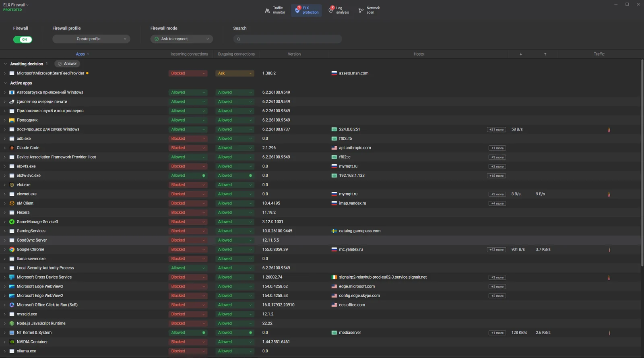Click the Microsoft Office Click-to-Run icon
The width and height of the screenshot is (644, 358).
click(x=12, y=305)
